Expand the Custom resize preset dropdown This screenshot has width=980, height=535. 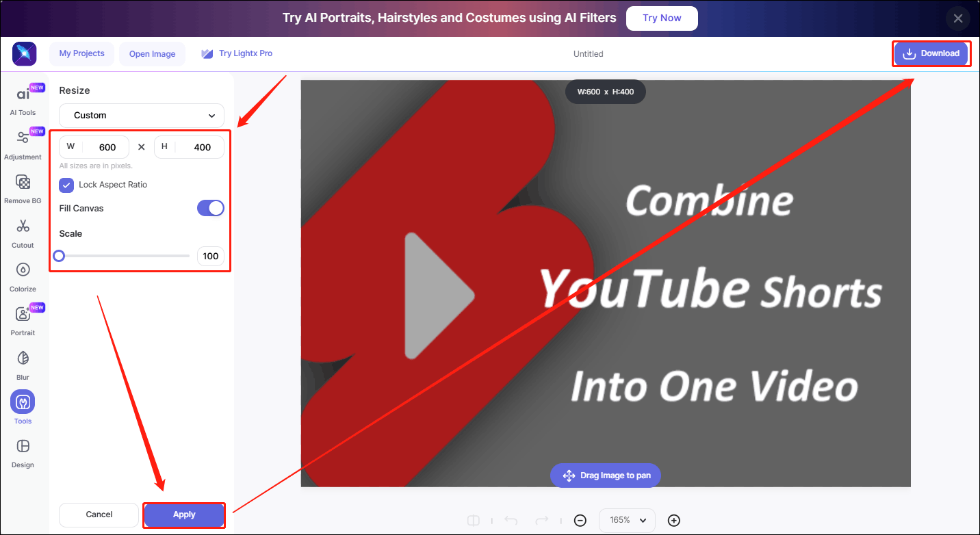coord(142,116)
